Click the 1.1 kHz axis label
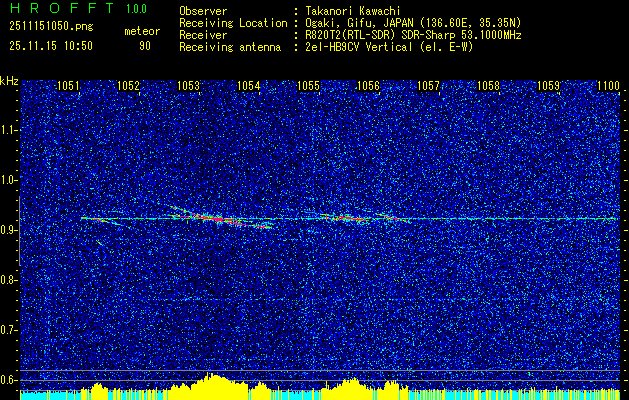The height and width of the screenshot is (400, 629). point(8,130)
